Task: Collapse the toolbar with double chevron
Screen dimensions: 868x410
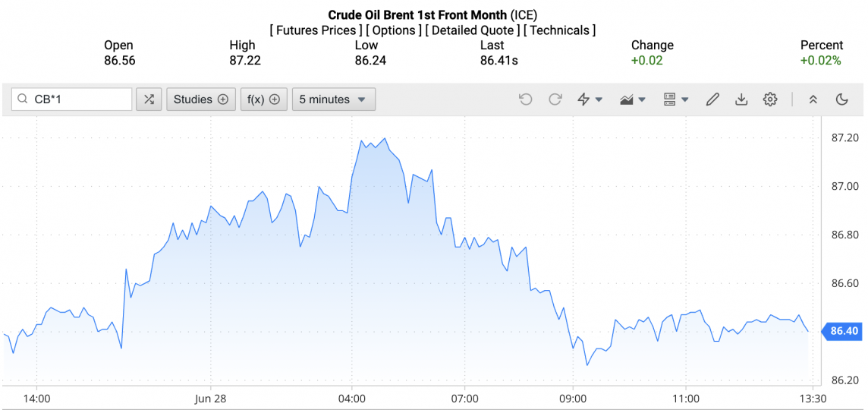Action: click(813, 99)
